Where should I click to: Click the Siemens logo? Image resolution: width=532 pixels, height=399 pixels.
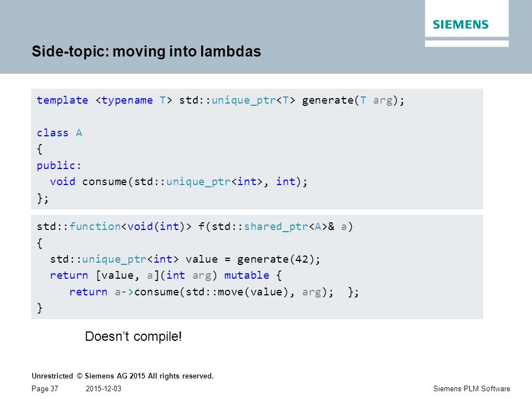click(x=461, y=24)
